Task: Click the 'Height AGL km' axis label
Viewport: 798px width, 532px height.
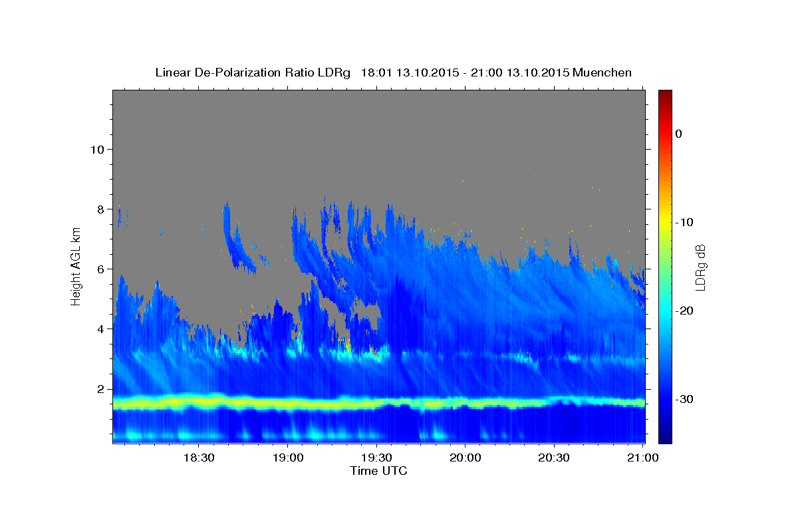Action: click(76, 267)
